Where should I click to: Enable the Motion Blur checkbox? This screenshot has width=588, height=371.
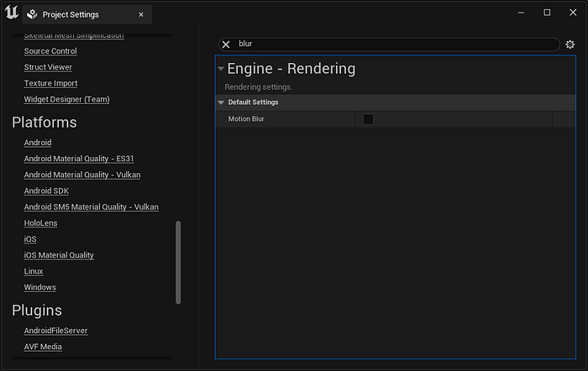pyautogui.click(x=368, y=119)
